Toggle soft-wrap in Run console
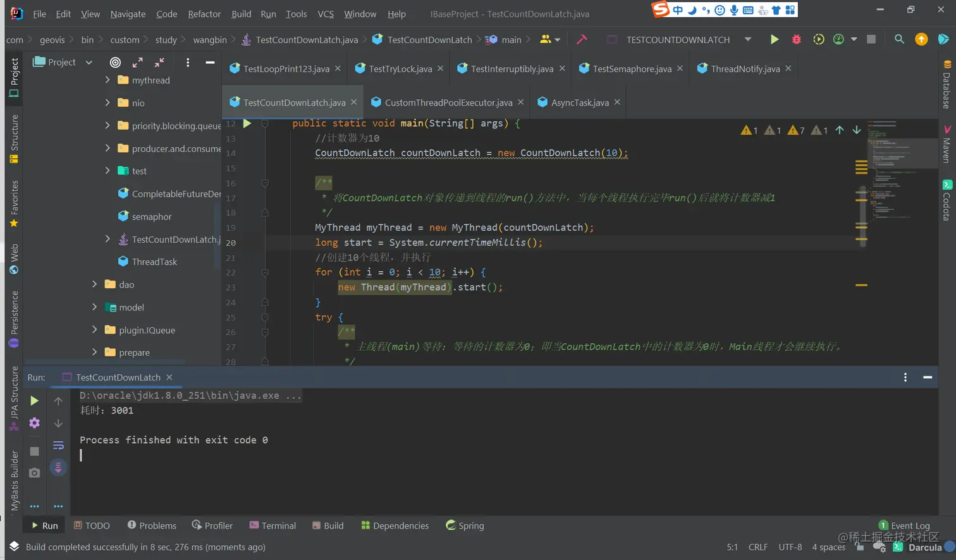Image resolution: width=956 pixels, height=560 pixels. coord(58,445)
